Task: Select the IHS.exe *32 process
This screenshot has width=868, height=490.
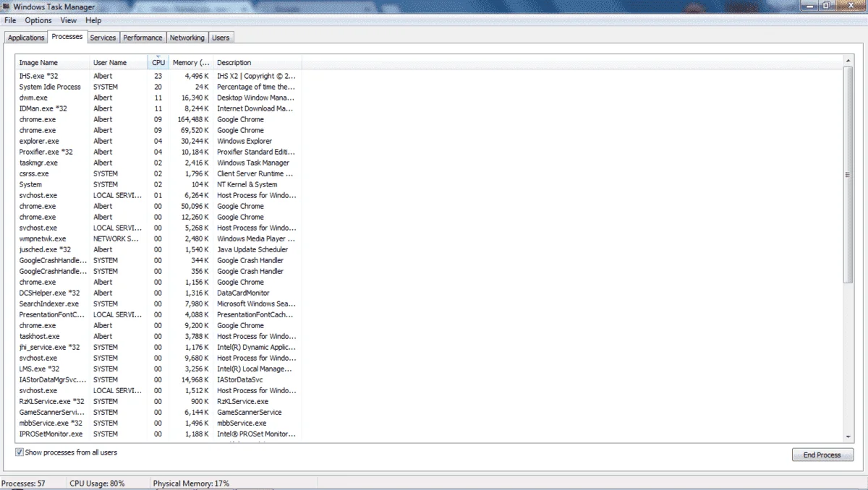Action: click(158, 75)
